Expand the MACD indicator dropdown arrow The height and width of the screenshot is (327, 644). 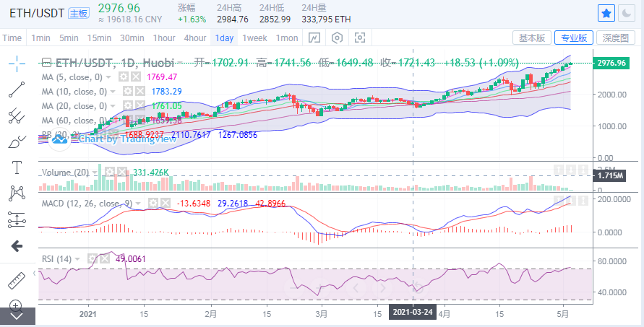coord(138,203)
